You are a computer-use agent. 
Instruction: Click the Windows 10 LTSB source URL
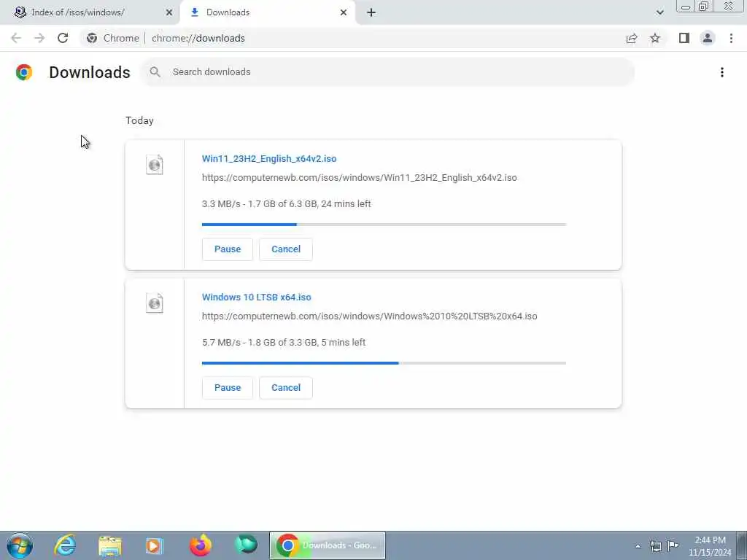[x=370, y=316]
